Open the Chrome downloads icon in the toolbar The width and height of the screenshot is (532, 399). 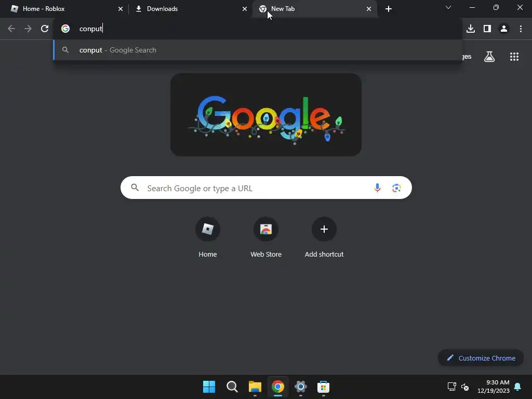tap(471, 29)
